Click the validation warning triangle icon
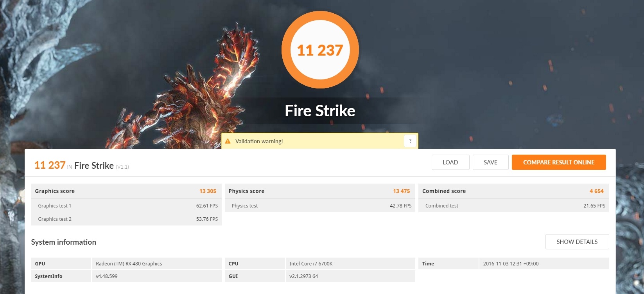644x294 pixels. 228,141
